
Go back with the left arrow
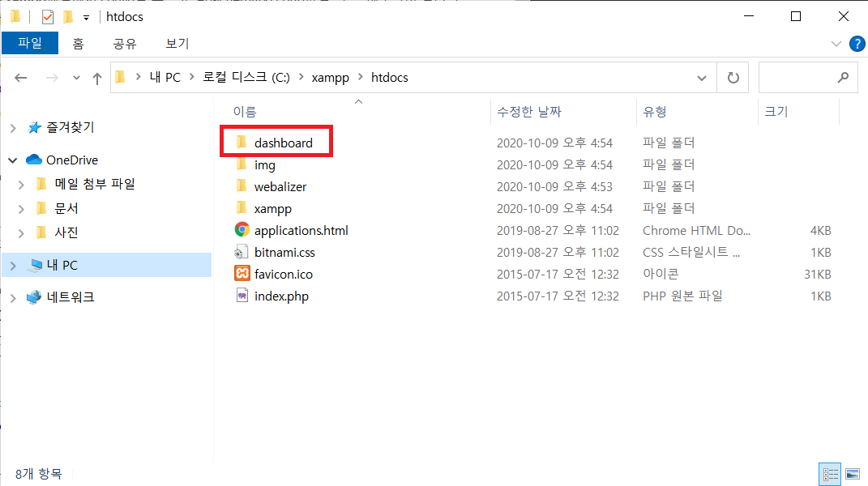coord(21,78)
